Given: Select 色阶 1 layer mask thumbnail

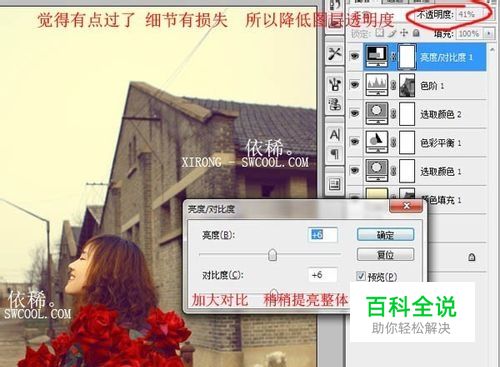Looking at the screenshot, I should (407, 85).
